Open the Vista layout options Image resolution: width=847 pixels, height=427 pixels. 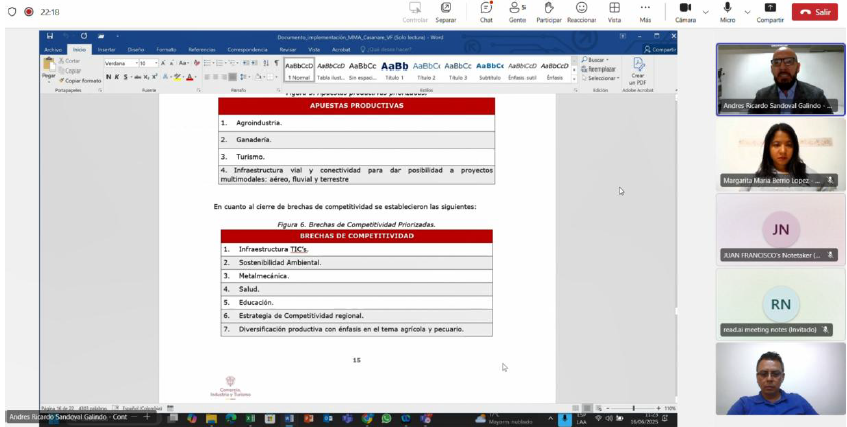coord(614,9)
